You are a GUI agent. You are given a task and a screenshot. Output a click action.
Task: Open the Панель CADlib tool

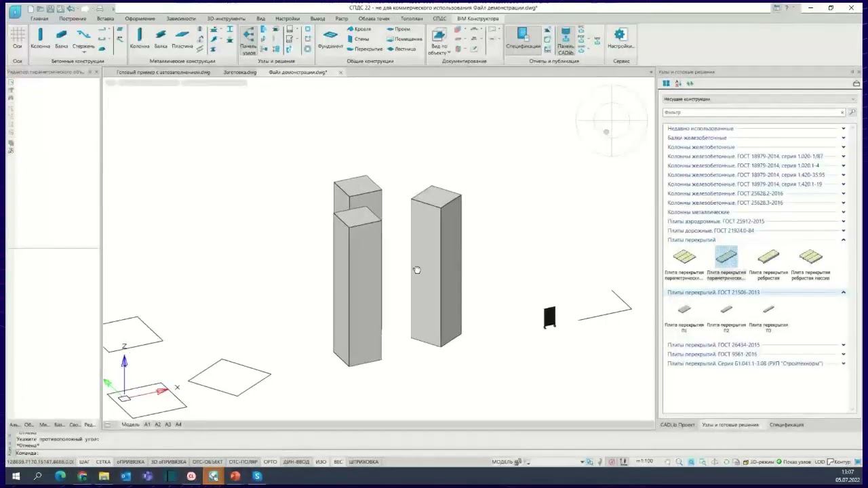click(566, 41)
